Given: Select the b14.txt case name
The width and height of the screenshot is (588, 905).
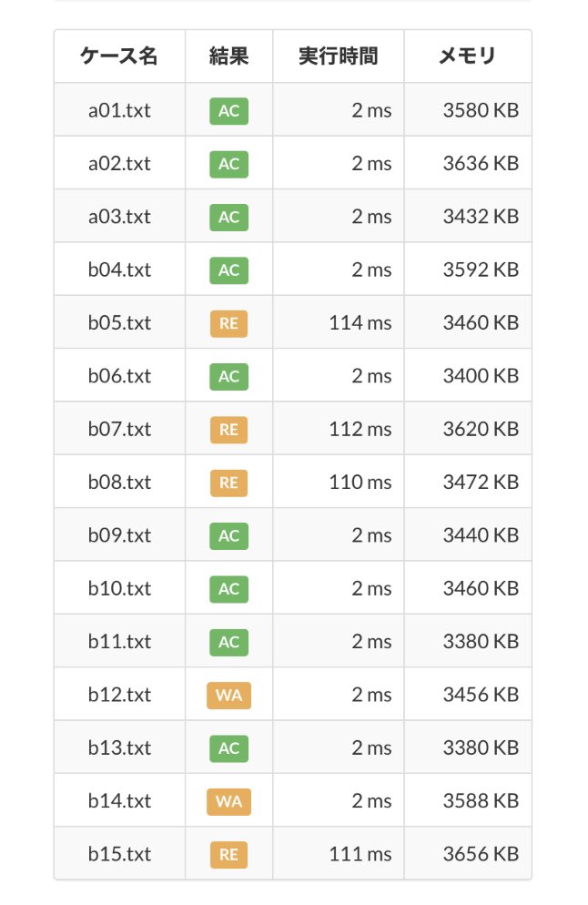Looking at the screenshot, I should click(119, 800).
